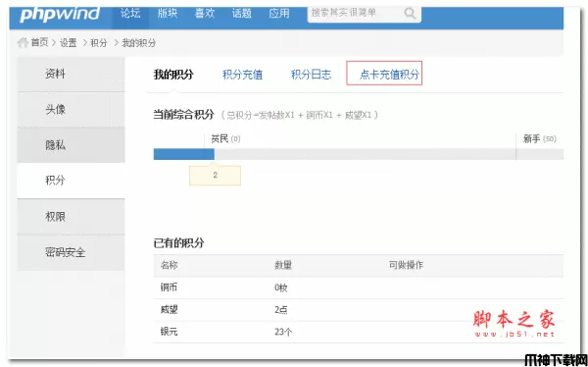Click the 铜币 row name
This screenshot has width=588, height=367.
tap(170, 288)
